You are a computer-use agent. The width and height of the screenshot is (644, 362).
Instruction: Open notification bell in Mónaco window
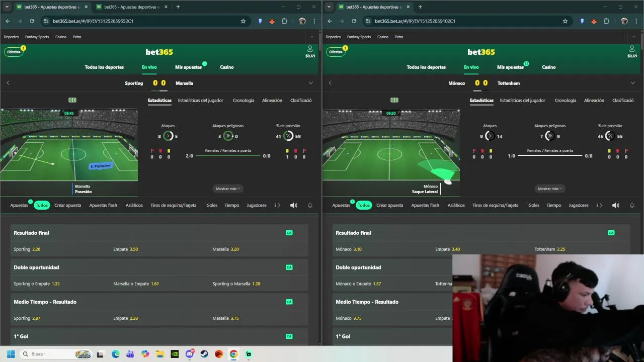point(632,205)
